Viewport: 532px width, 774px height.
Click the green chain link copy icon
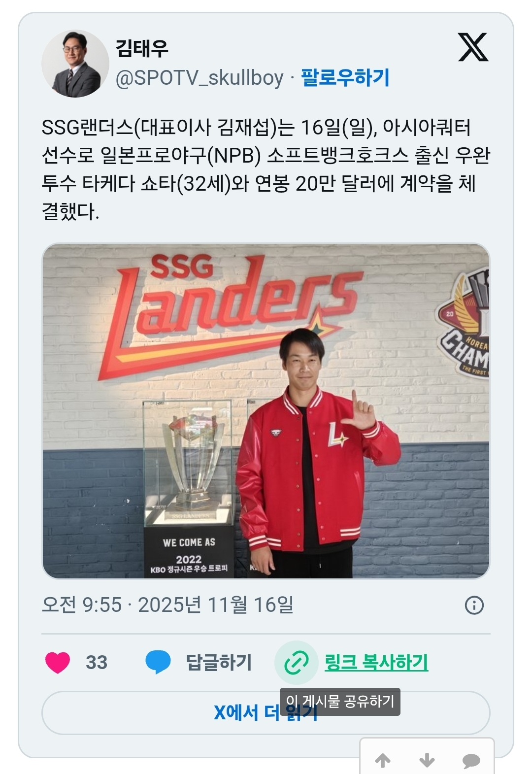296,662
